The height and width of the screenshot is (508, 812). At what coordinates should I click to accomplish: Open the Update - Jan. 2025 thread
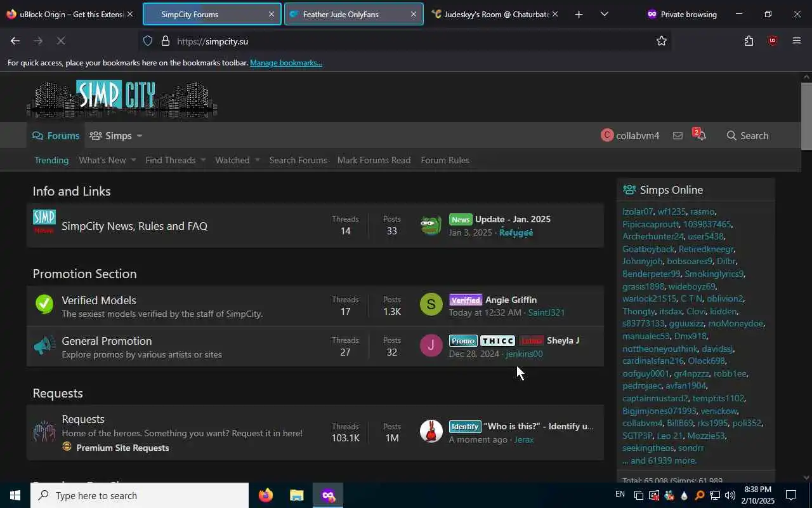pos(513,219)
